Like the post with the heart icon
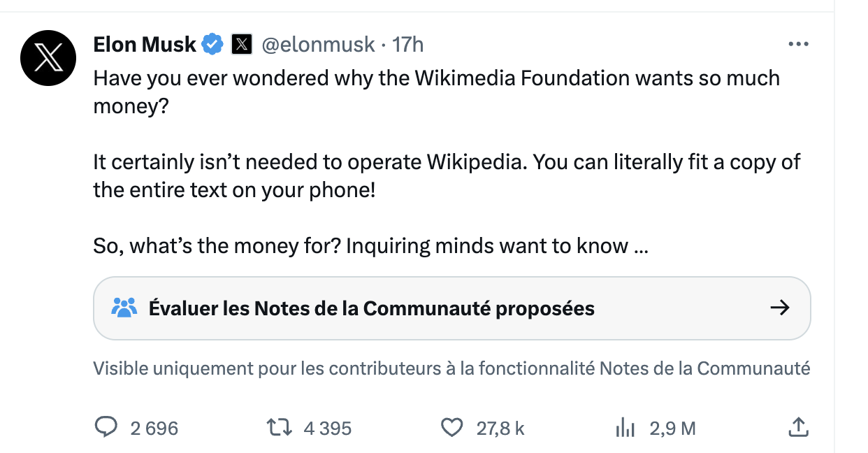The image size is (868, 453). tap(453, 427)
